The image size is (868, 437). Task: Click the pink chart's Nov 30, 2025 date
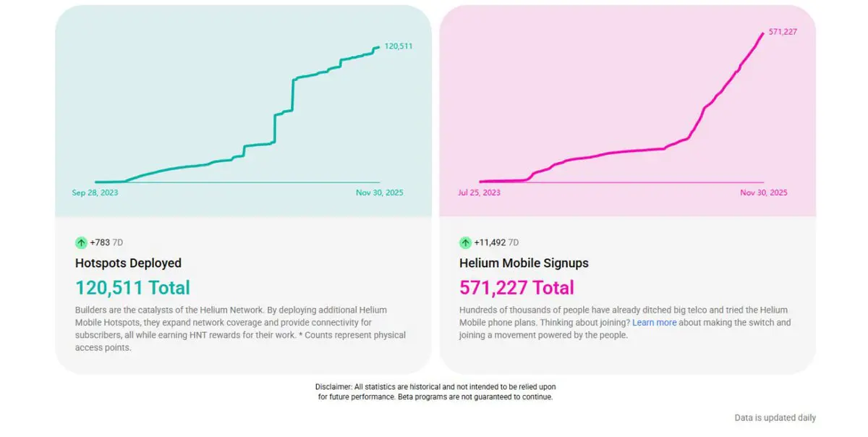(764, 193)
